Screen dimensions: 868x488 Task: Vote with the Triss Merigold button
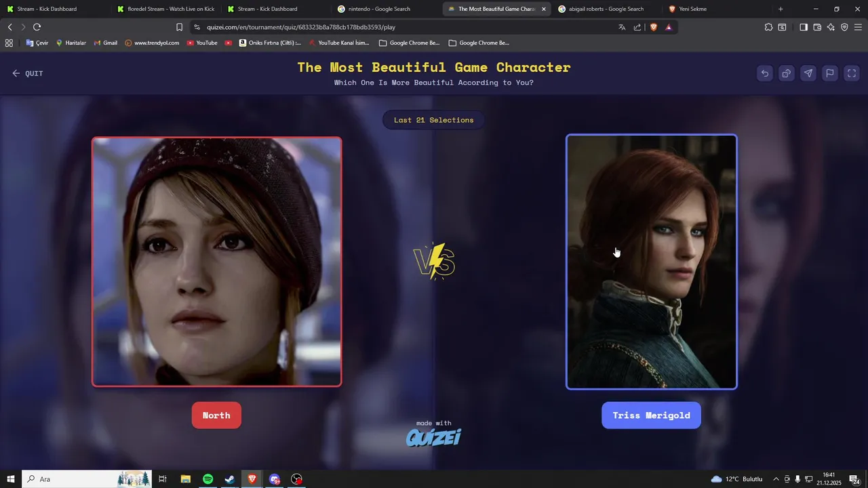tap(651, 415)
